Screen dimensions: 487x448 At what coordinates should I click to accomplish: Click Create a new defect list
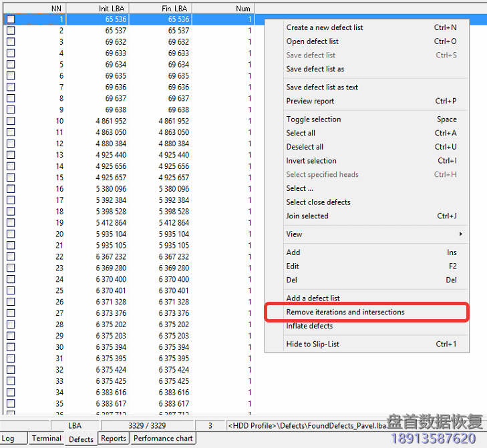(x=325, y=27)
